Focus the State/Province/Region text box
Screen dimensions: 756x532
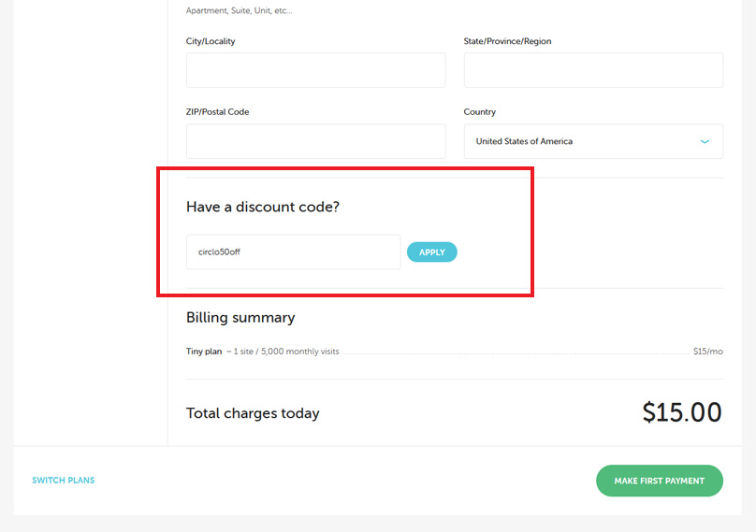click(x=593, y=70)
